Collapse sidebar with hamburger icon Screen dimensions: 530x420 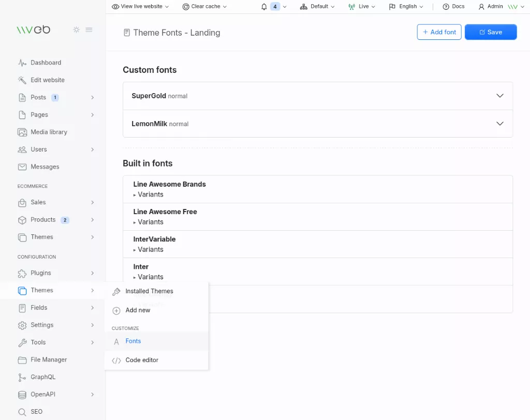89,29
